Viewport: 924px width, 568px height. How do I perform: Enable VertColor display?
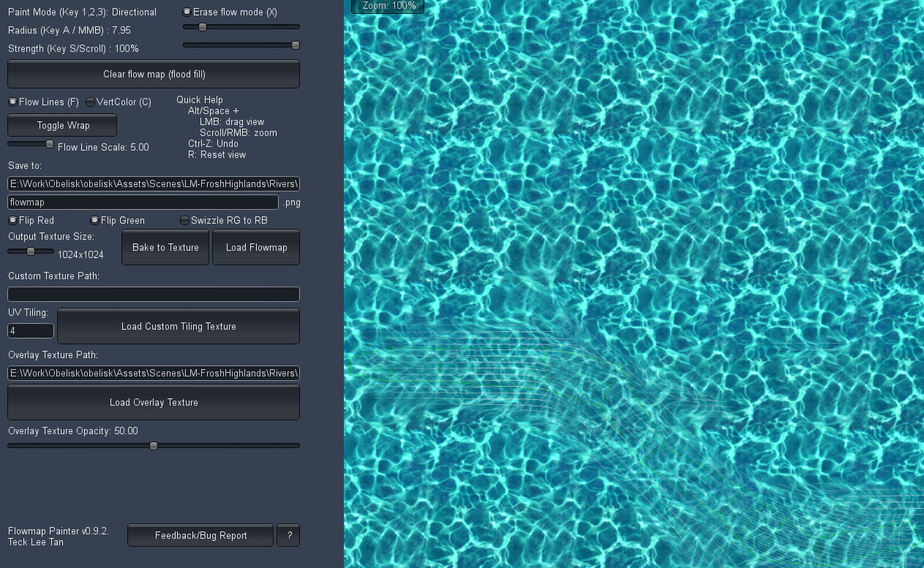pyautogui.click(x=90, y=102)
